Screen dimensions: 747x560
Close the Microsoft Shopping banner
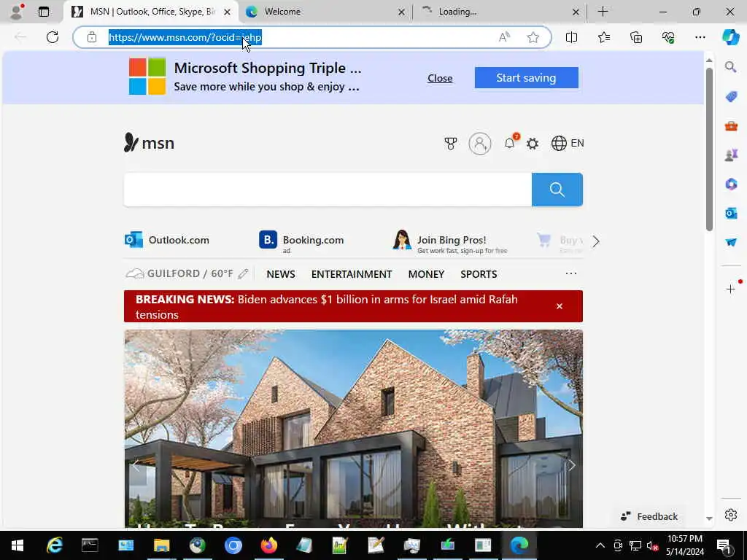click(x=440, y=78)
